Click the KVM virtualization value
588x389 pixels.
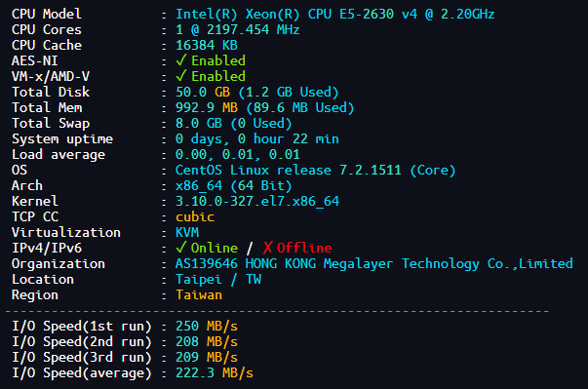coord(187,232)
